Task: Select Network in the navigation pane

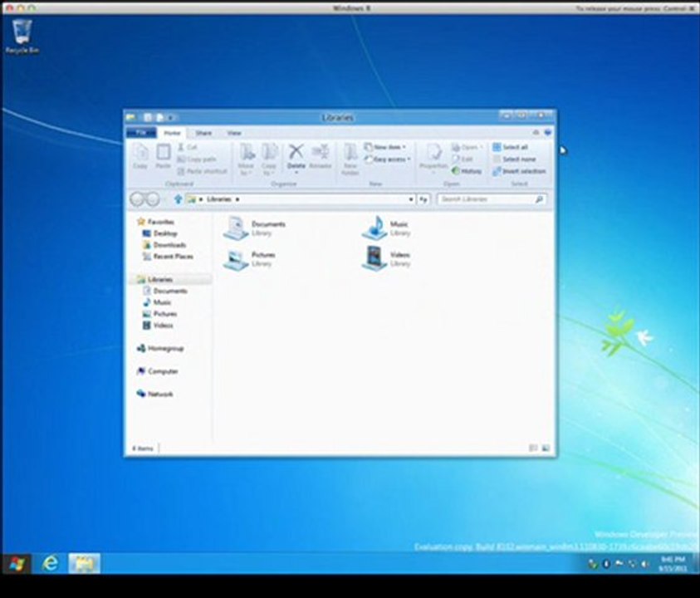Action: point(155,394)
